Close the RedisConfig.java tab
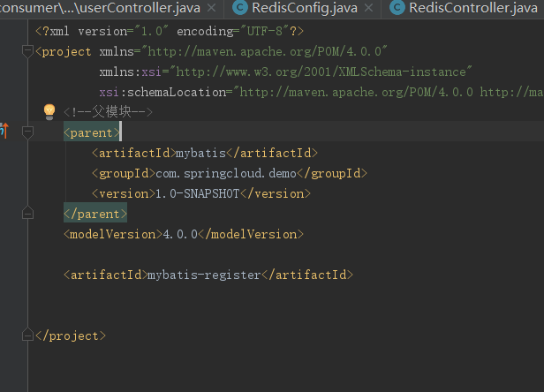Viewport: 544px width, 392px height. click(369, 8)
